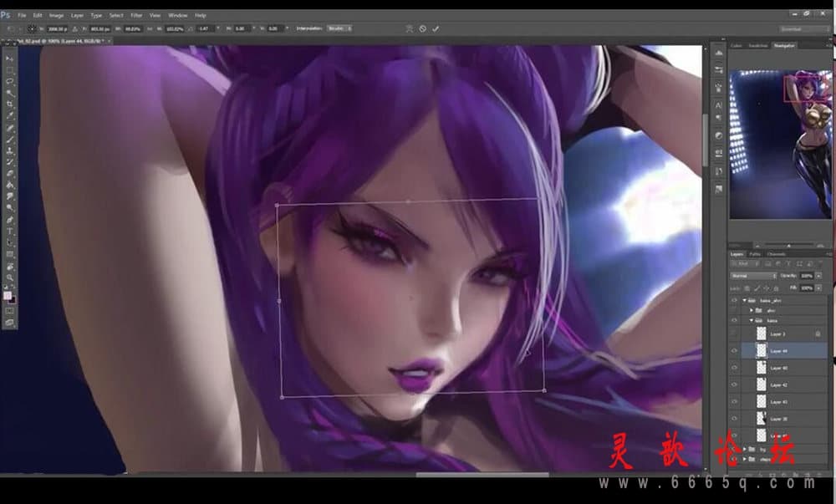Select the Quick Selection tool
The width and height of the screenshot is (836, 504).
click(9, 94)
